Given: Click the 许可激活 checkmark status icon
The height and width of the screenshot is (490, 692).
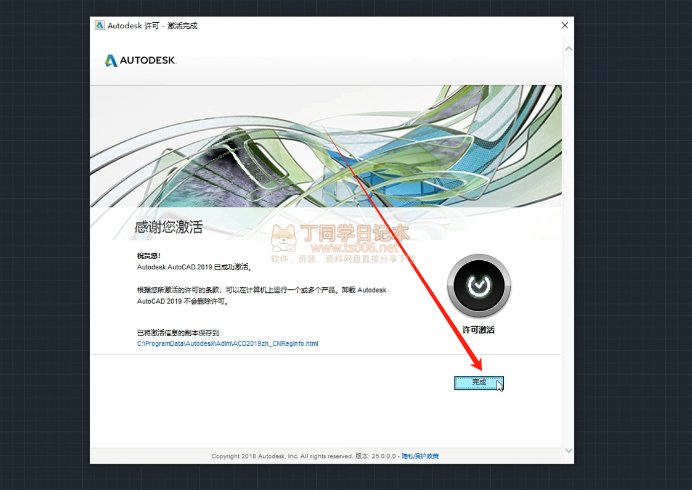Looking at the screenshot, I should pyautogui.click(x=479, y=285).
